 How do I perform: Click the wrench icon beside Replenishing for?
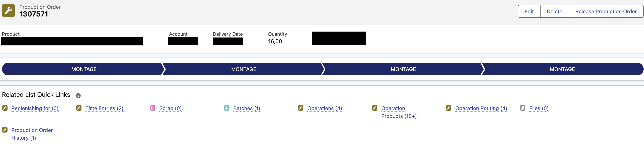click(x=5, y=108)
